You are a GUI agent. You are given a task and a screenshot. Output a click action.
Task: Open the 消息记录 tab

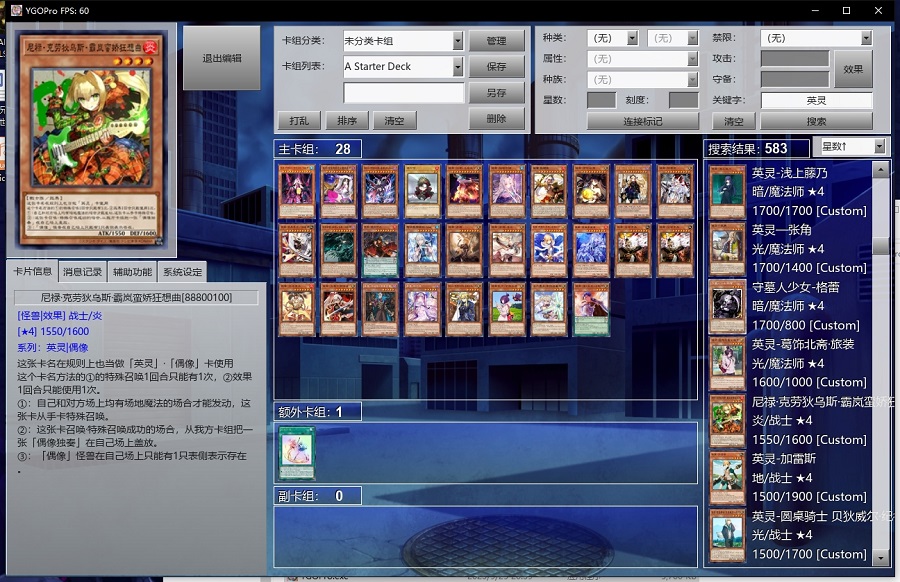pos(82,272)
